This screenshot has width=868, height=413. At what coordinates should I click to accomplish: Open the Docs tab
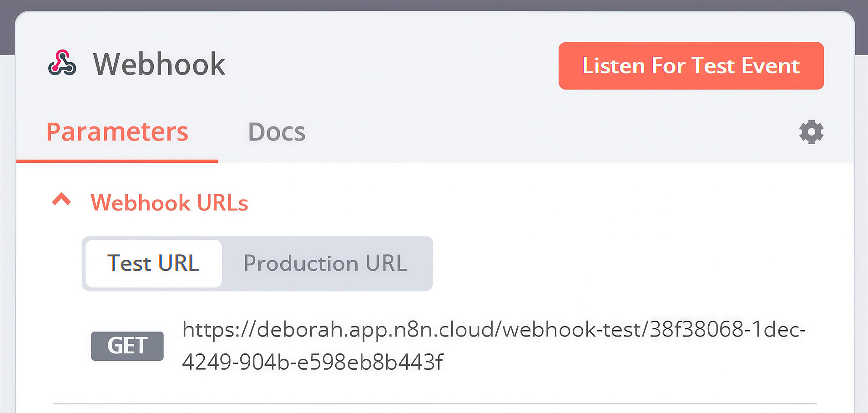point(277,132)
